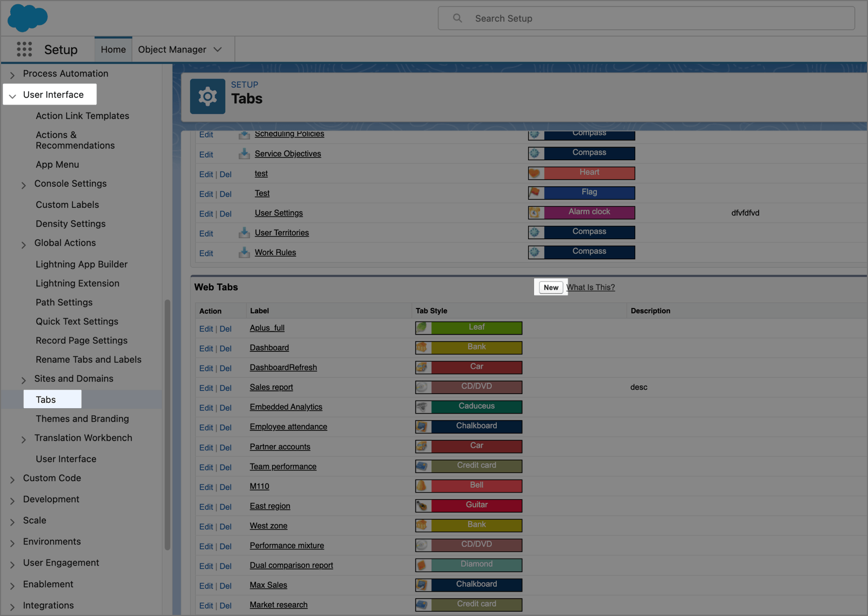
Task: Click the Setup gear icon beside Tabs
Action: pyautogui.click(x=207, y=96)
